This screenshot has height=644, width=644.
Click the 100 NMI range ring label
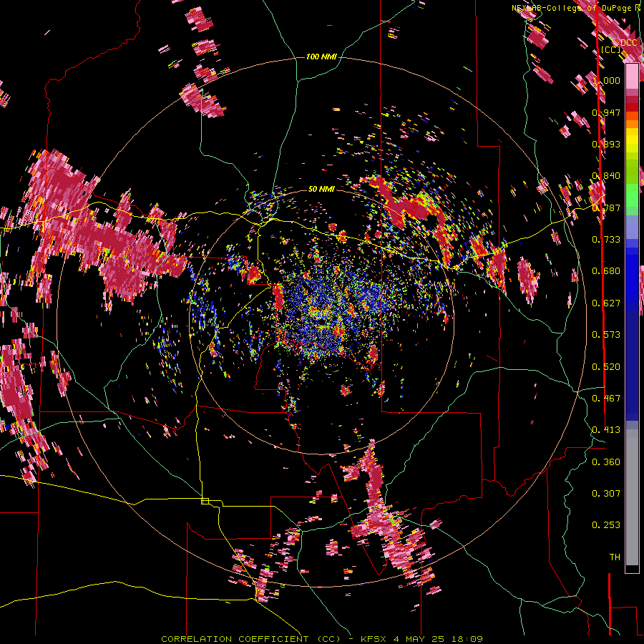click(321, 57)
